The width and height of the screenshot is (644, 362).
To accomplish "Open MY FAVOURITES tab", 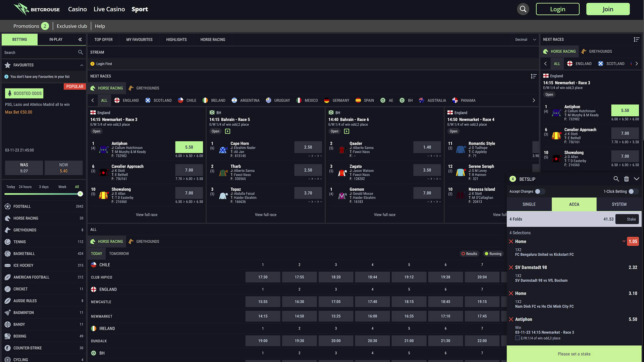I will click(x=139, y=40).
